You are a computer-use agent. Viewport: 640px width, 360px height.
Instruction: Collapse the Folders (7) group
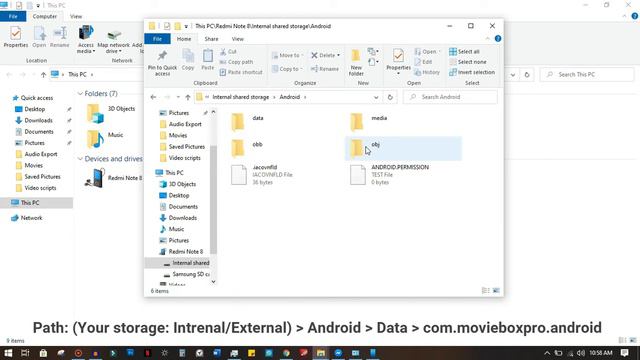tap(80, 94)
